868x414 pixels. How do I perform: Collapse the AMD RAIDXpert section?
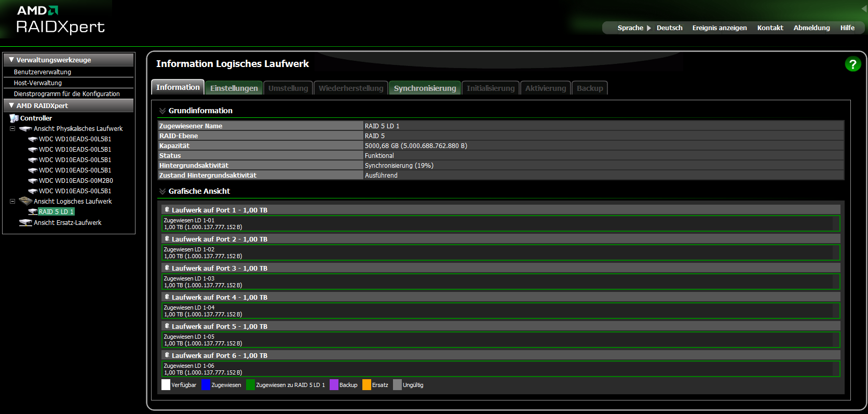coord(11,105)
